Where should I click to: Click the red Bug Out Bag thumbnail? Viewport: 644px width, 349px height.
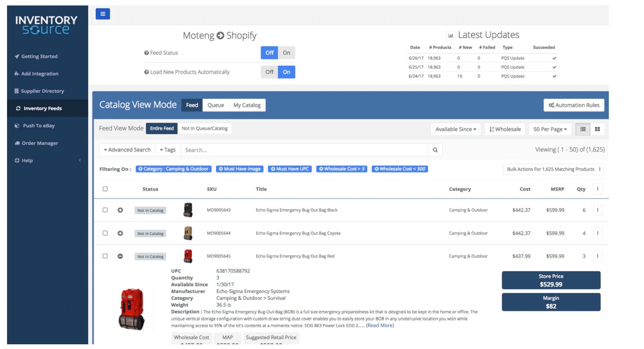tap(188, 256)
